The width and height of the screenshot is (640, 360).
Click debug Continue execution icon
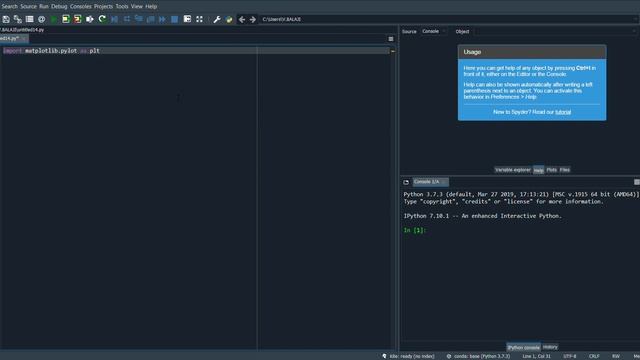[162, 19]
